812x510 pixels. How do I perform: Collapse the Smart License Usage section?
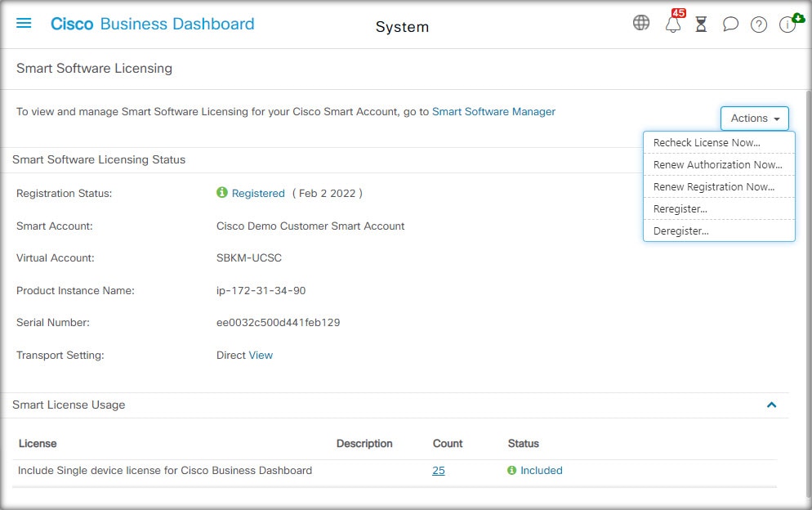pos(771,405)
